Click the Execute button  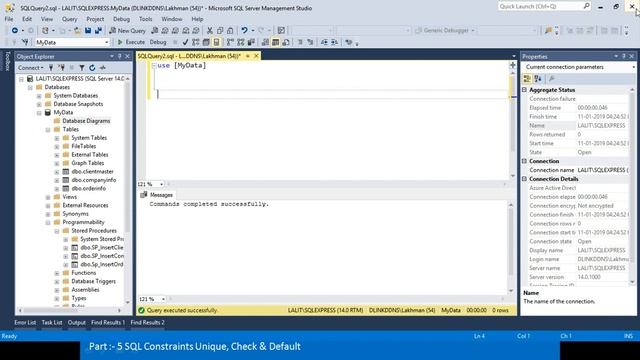[131, 42]
